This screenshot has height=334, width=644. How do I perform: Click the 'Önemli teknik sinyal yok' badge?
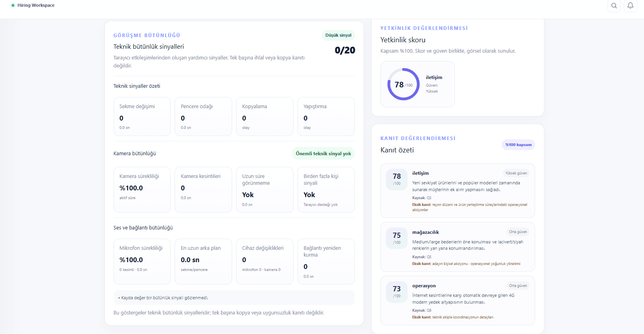[323, 154]
